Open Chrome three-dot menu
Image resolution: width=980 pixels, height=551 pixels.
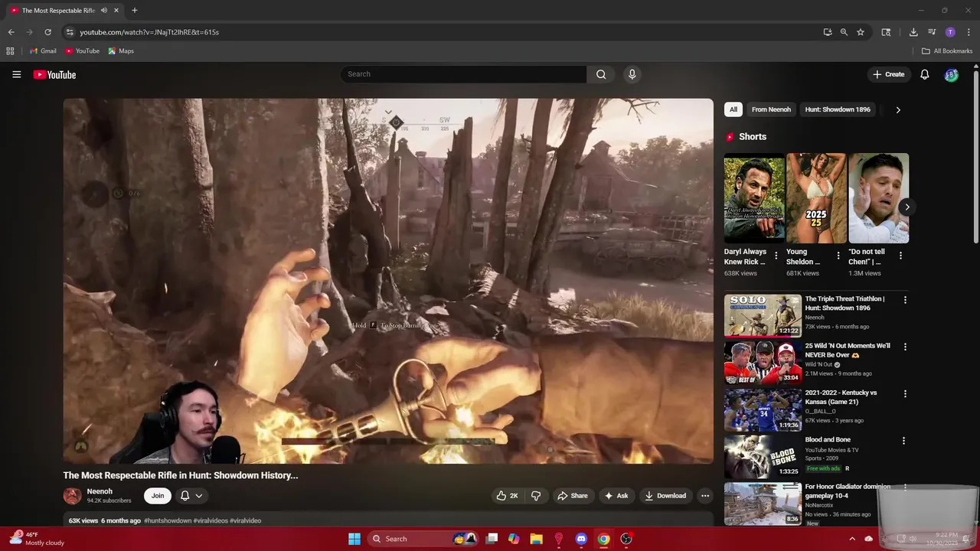pyautogui.click(x=969, y=32)
